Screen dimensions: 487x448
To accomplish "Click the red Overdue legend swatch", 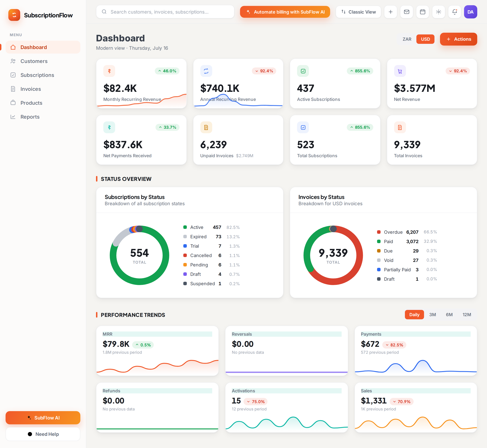I will point(379,232).
